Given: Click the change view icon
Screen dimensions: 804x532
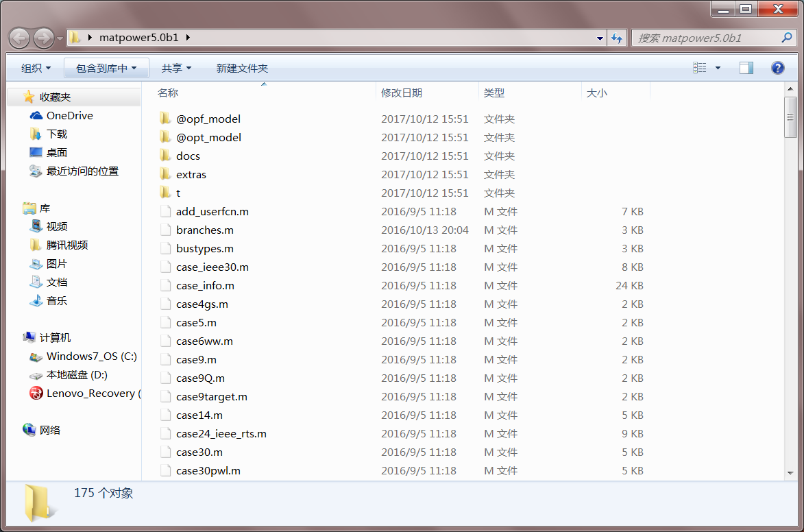Looking at the screenshot, I should click(701, 67).
